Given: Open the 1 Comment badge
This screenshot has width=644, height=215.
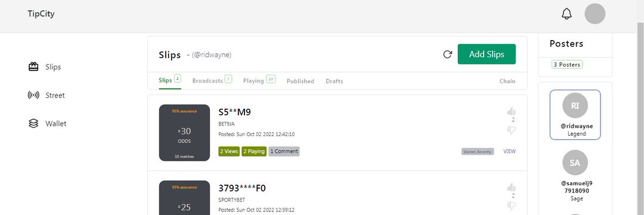Looking at the screenshot, I should [284, 151].
